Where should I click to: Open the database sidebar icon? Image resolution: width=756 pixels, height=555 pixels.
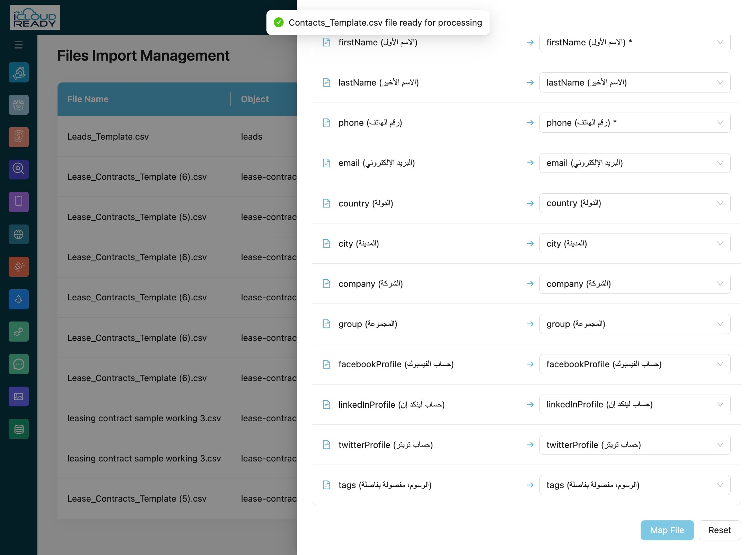[x=19, y=429]
